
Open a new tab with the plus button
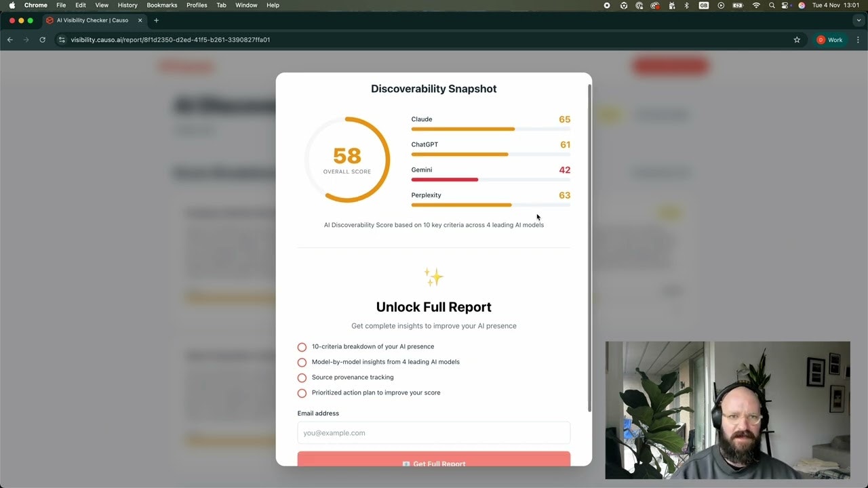156,20
